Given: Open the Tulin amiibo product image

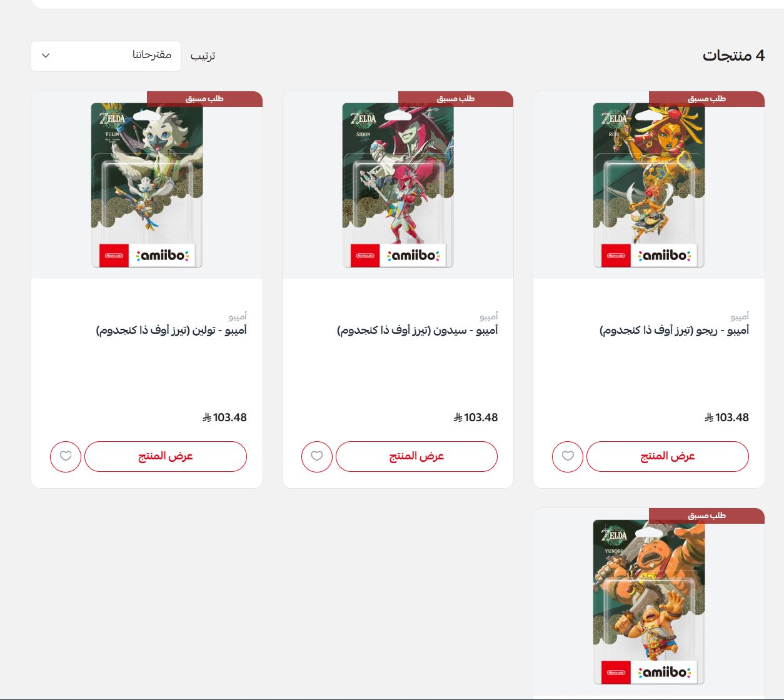Looking at the screenshot, I should [147, 185].
